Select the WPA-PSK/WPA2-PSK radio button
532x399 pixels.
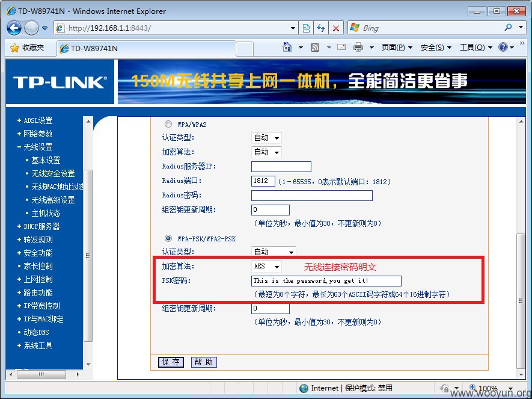[168, 238]
